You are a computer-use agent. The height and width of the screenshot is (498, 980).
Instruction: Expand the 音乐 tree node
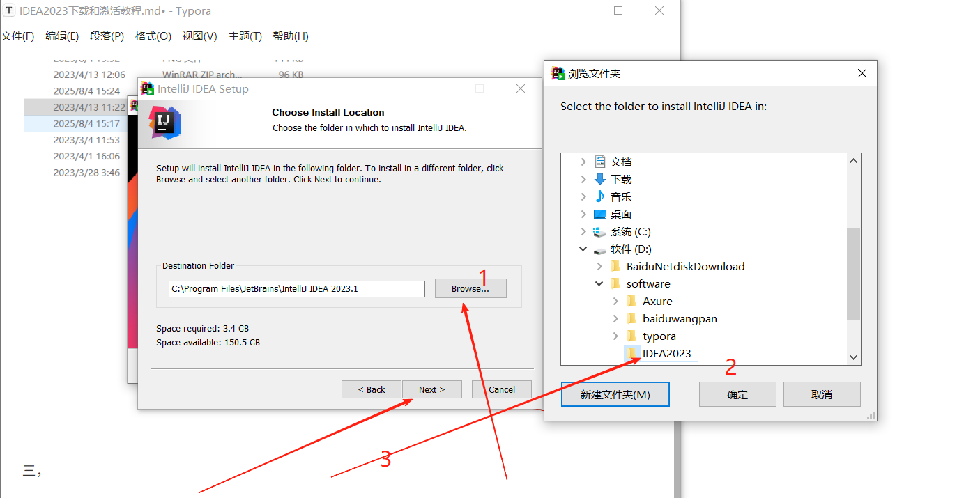(583, 196)
